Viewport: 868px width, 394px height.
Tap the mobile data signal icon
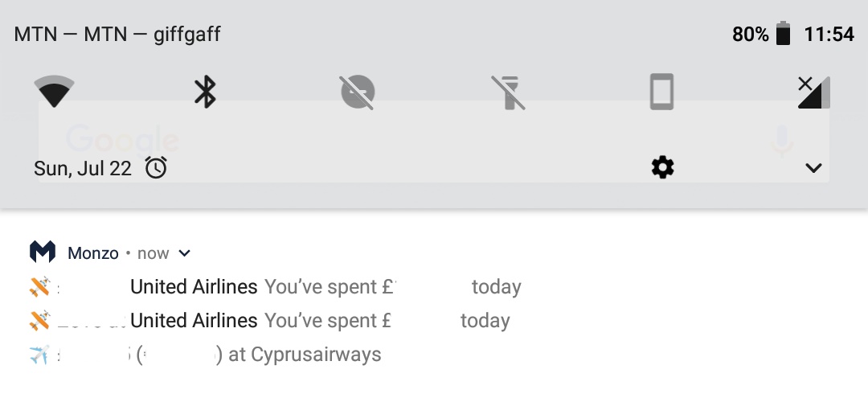point(813,92)
